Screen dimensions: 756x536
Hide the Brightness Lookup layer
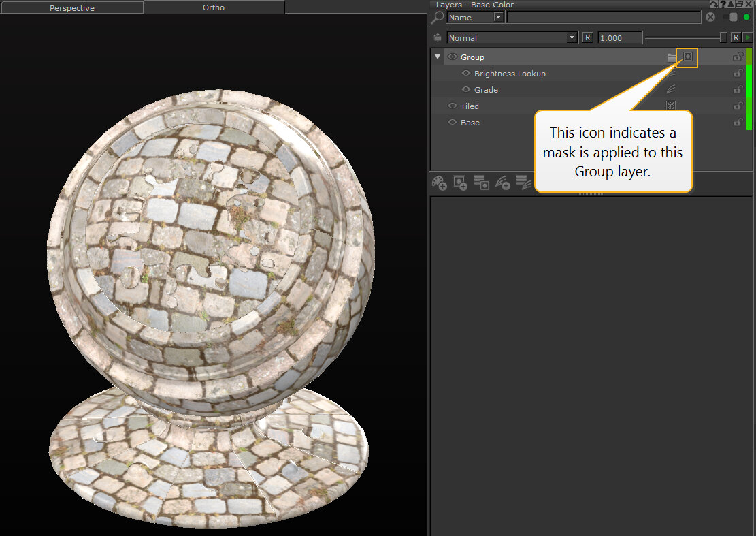click(466, 74)
